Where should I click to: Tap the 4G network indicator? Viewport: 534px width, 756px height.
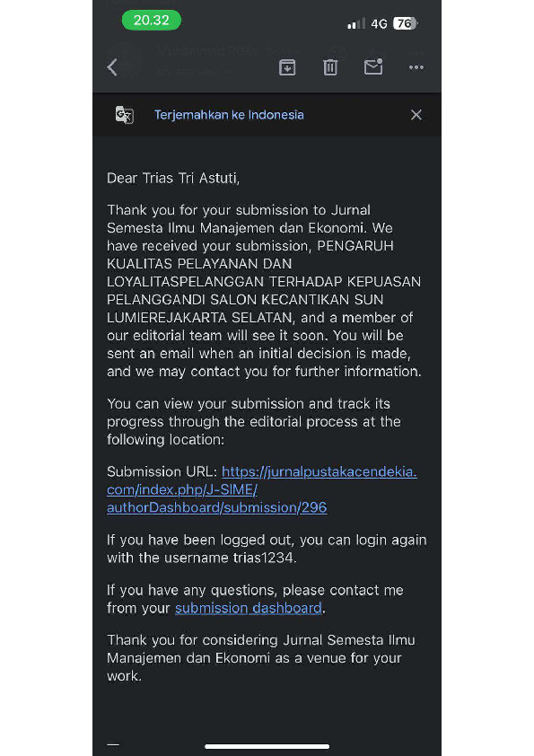tap(380, 23)
